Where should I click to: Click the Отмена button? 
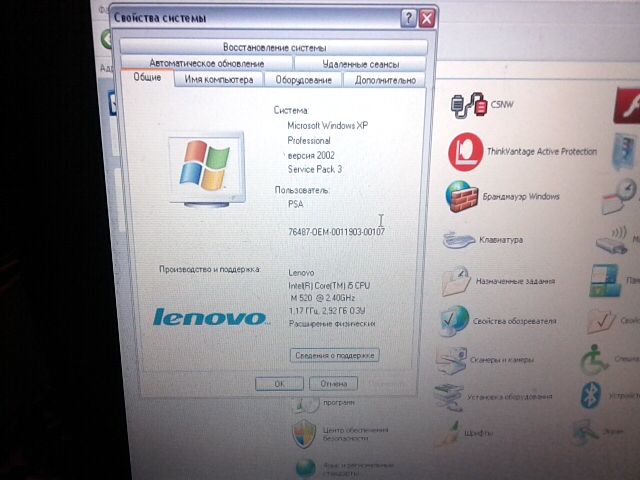click(x=333, y=384)
